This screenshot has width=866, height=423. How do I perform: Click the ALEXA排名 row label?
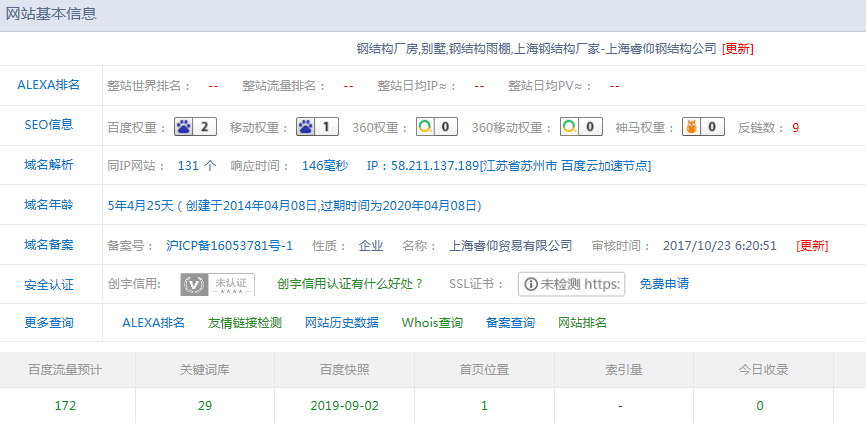[x=49, y=85]
